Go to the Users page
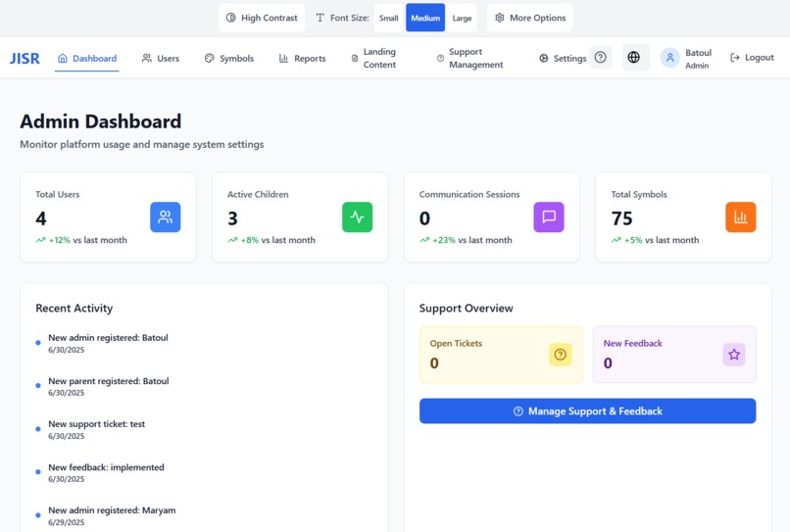The image size is (790, 532). click(x=160, y=59)
